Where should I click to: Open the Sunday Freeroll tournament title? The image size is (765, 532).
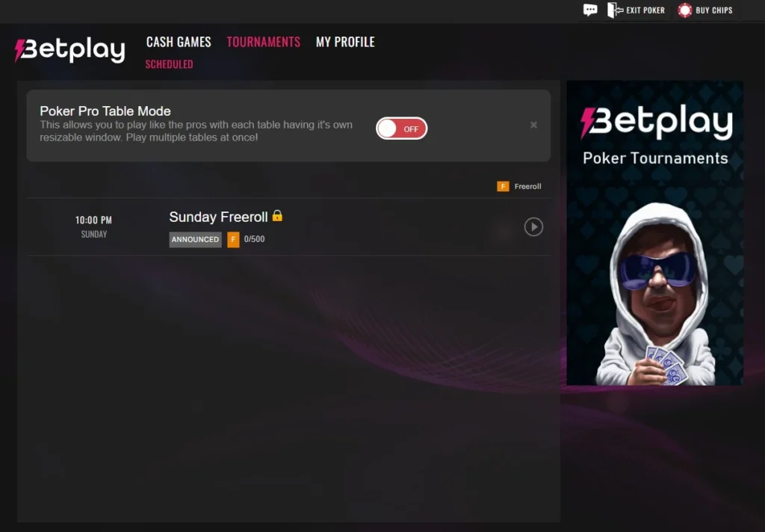218,217
